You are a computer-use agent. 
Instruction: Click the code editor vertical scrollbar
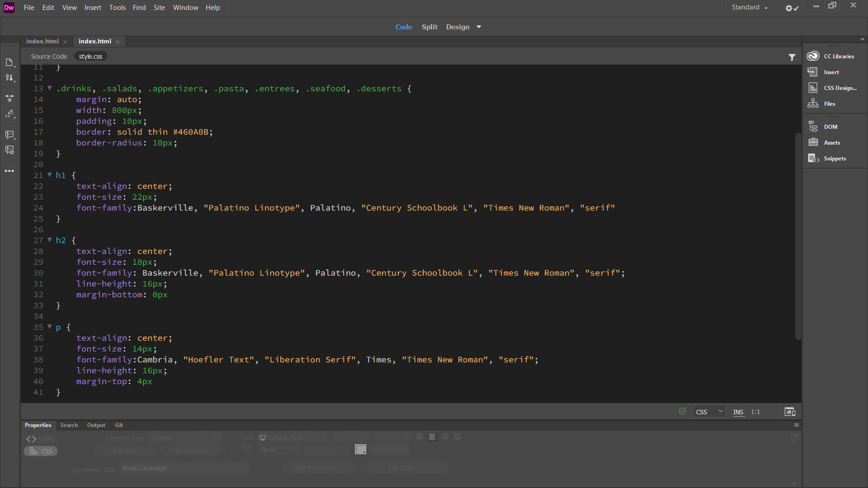(798, 236)
